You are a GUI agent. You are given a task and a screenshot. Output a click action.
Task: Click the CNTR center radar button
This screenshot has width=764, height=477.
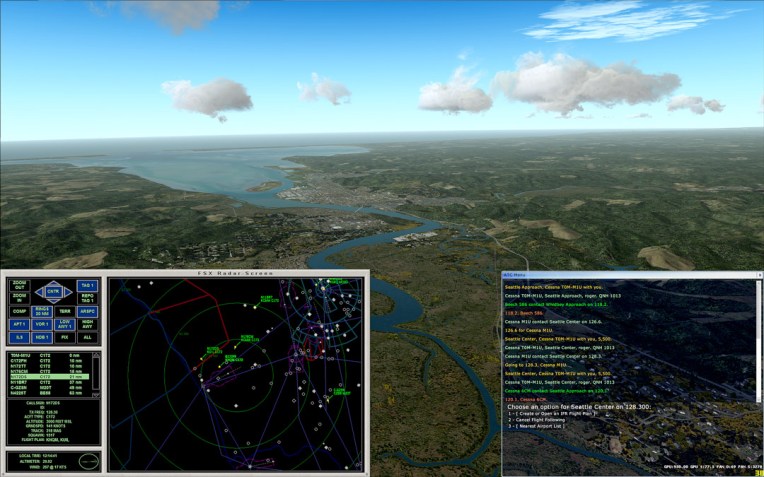[x=54, y=291]
